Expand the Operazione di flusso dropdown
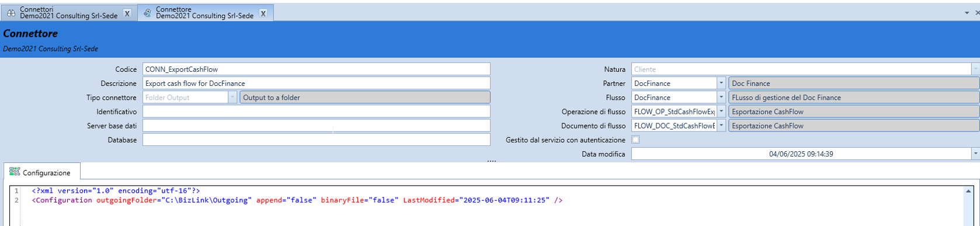980x226 pixels. tap(721, 112)
